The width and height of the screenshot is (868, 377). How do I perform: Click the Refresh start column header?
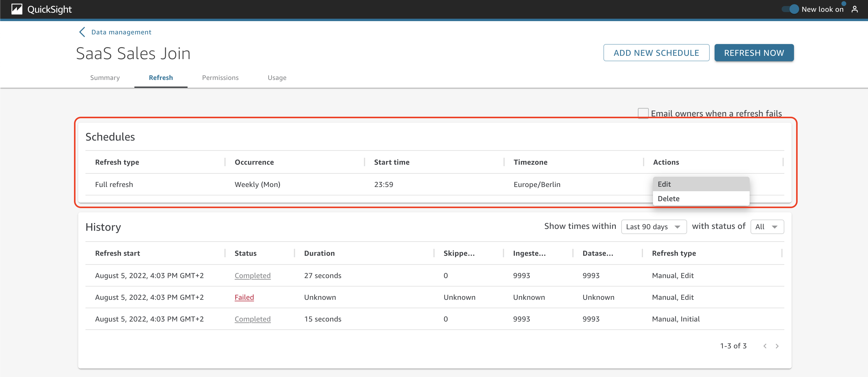tap(117, 253)
